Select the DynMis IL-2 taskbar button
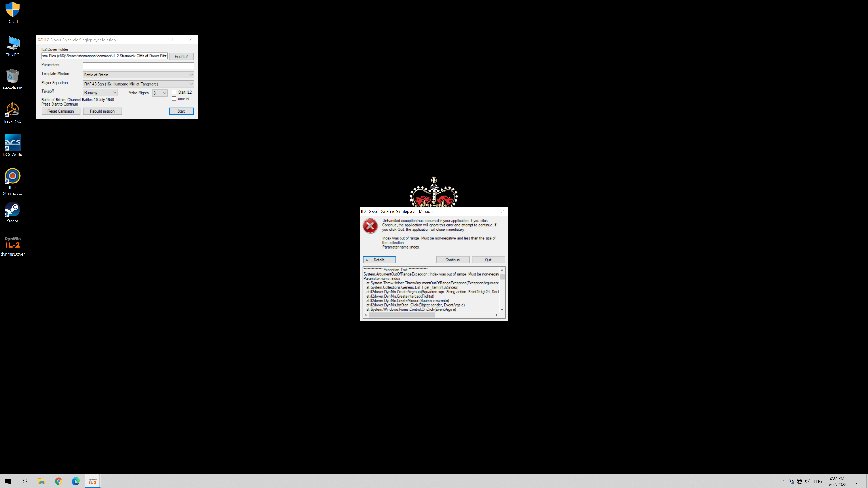This screenshot has width=868, height=488. click(x=92, y=481)
